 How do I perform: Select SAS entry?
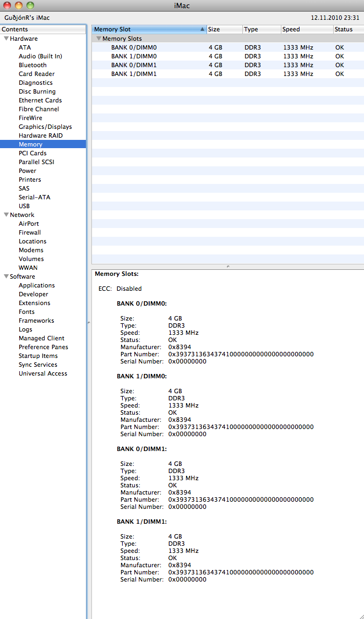click(x=24, y=188)
